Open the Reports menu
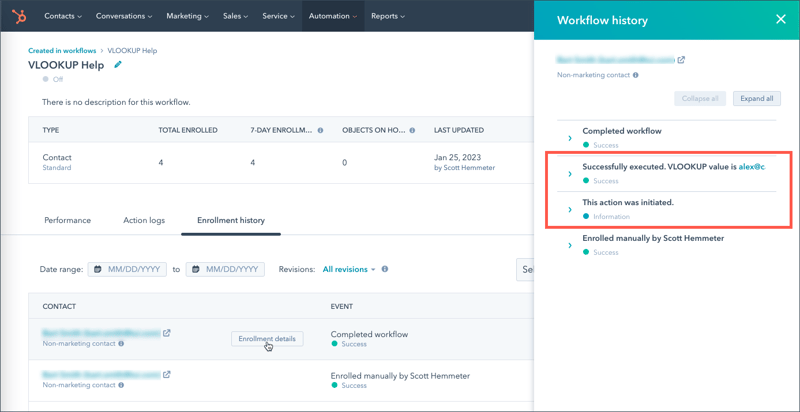The image size is (800, 412). (x=388, y=16)
